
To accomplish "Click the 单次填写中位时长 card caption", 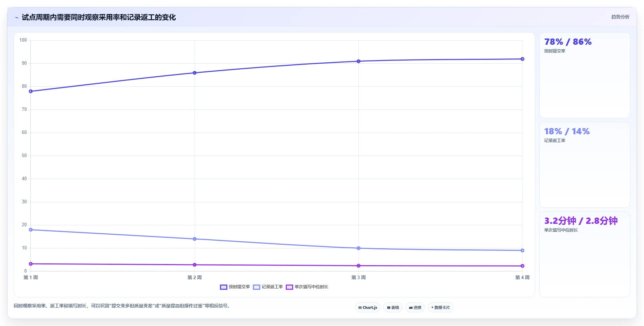I will coord(561,230).
